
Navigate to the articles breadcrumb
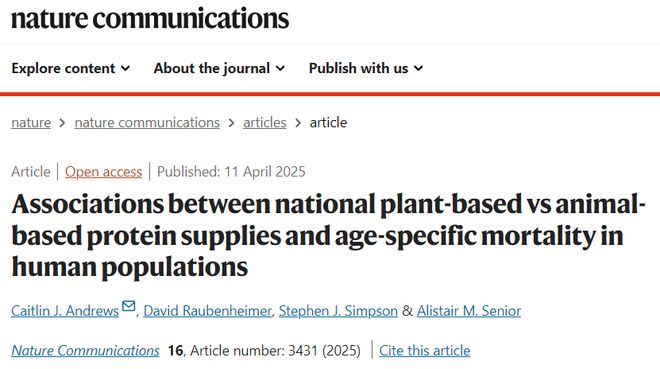click(x=265, y=123)
